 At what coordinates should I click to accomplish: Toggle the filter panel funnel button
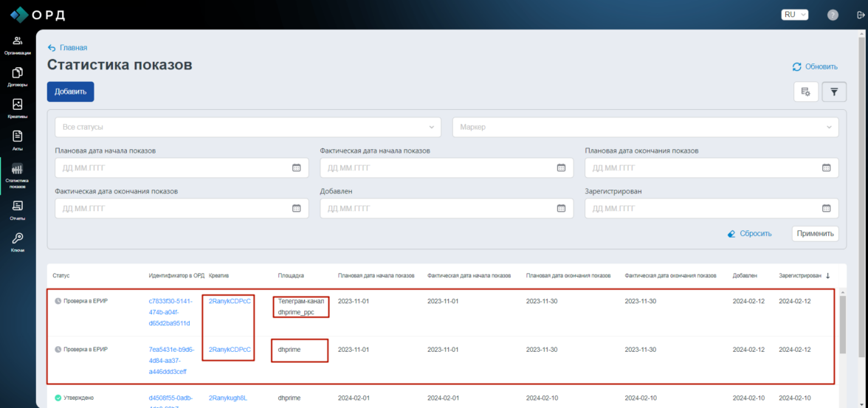point(834,92)
